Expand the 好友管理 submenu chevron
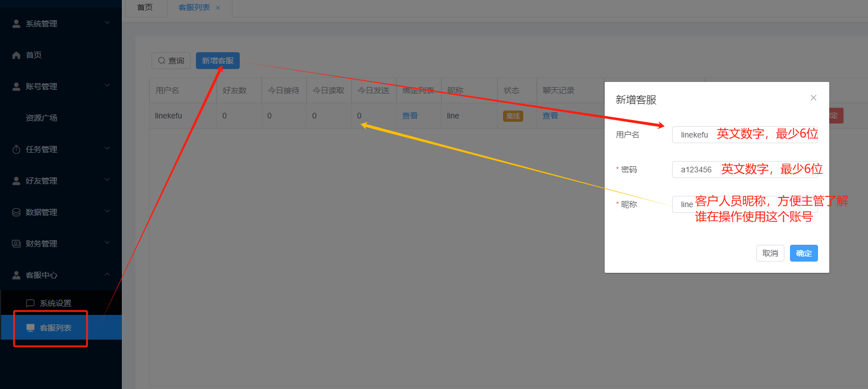Screen dimensions: 868x389 [107, 180]
